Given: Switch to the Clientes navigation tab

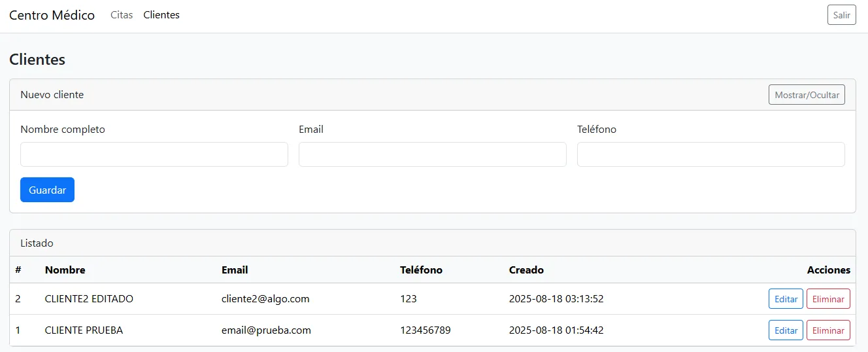Looking at the screenshot, I should click(x=161, y=15).
